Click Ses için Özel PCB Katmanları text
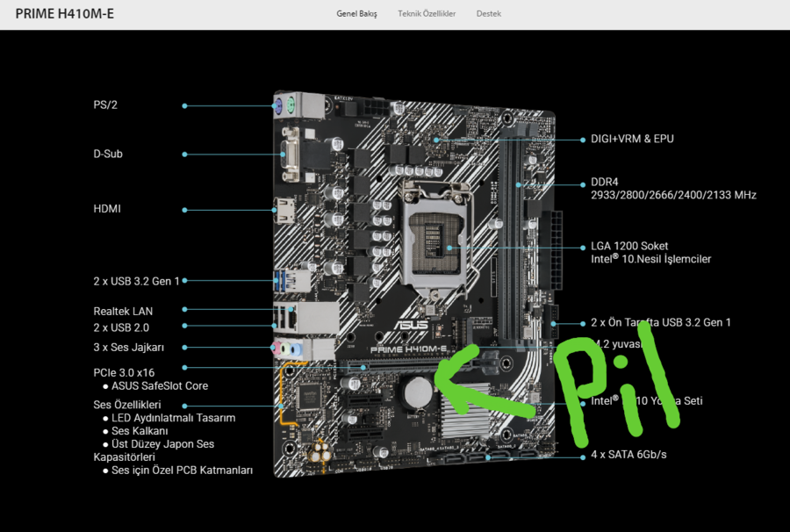The width and height of the screenshot is (790, 532). coord(182,470)
